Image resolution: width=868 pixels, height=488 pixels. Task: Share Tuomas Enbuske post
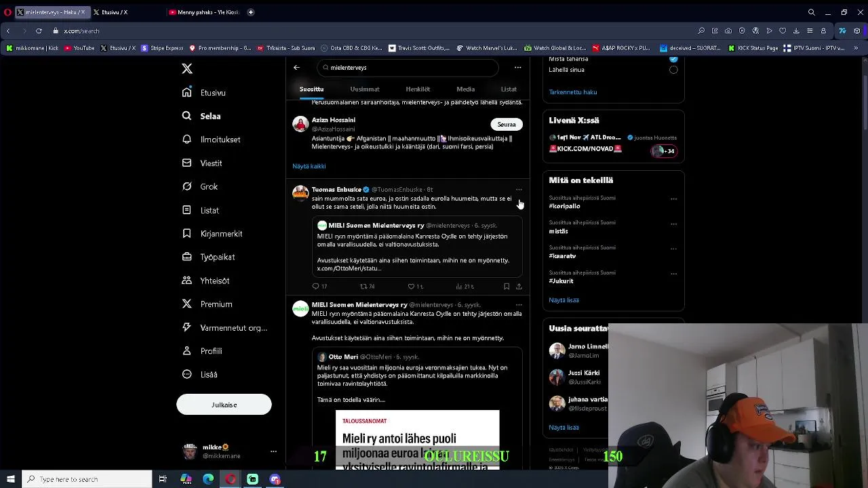tap(519, 287)
